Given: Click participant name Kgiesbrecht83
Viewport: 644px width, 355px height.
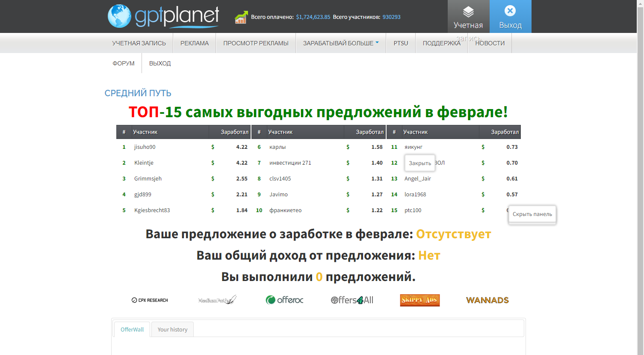Looking at the screenshot, I should pyautogui.click(x=152, y=210).
